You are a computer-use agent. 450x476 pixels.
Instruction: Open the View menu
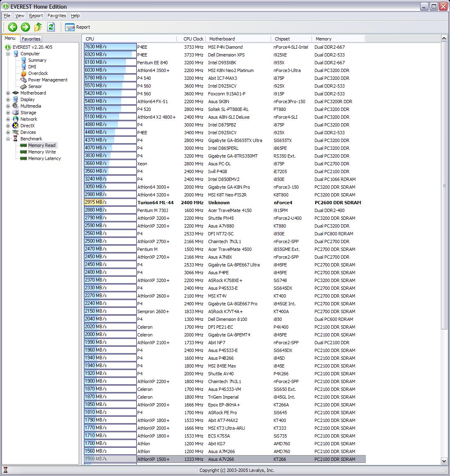(20, 16)
